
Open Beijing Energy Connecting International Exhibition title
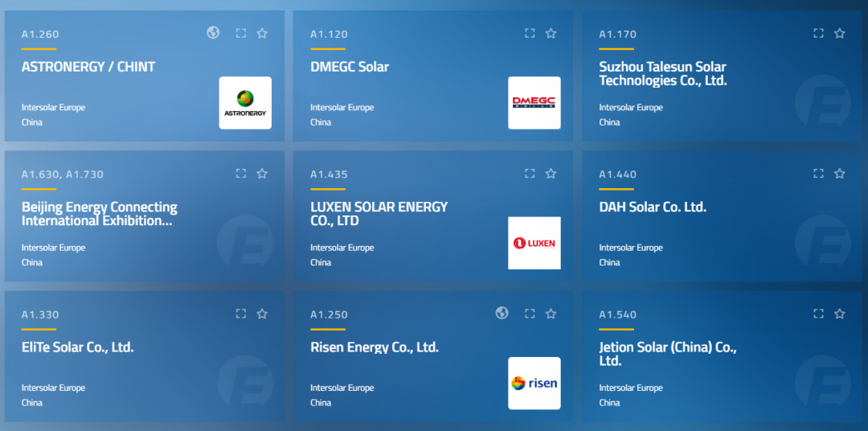pos(100,214)
